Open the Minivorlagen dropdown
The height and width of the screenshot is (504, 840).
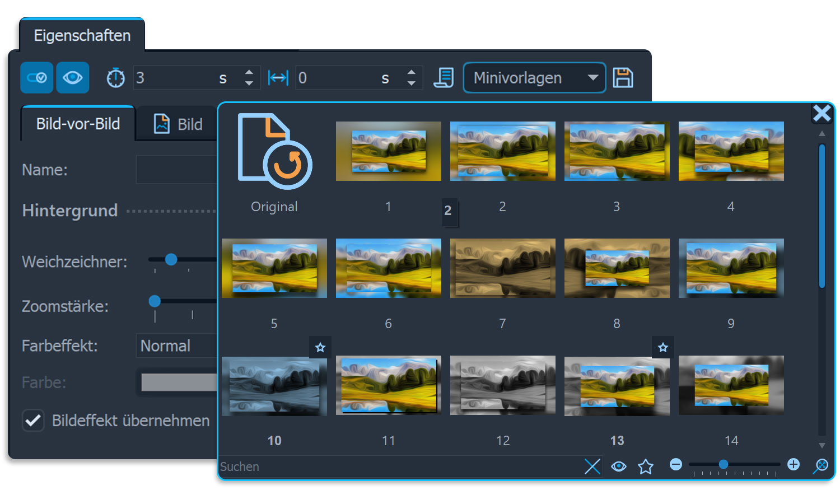[x=534, y=78]
